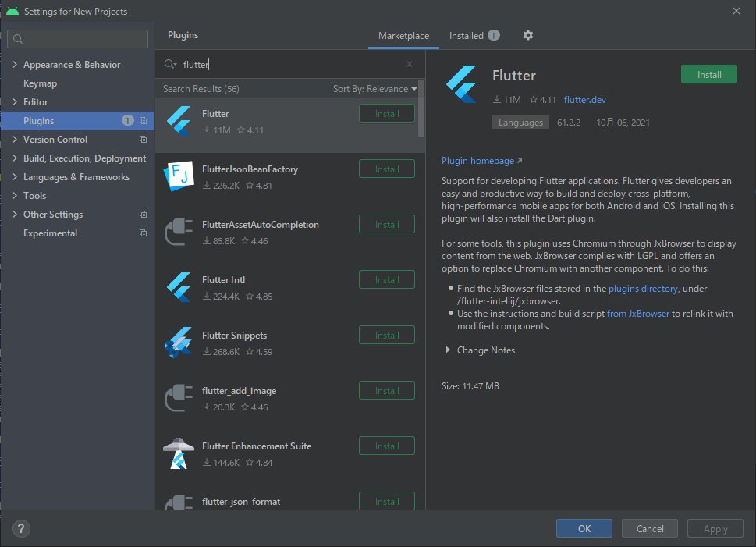Screen dimensions: 756x547
Task: Click the flutter_add_image plug icon
Action: tap(179, 398)
